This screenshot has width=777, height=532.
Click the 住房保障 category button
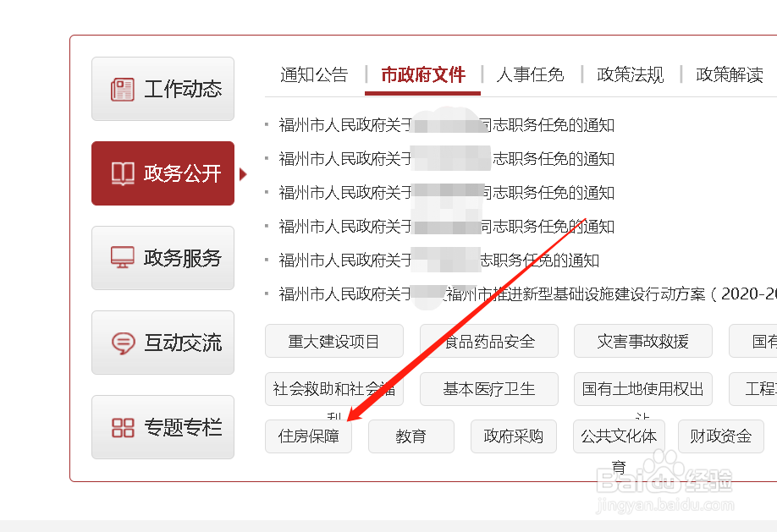coord(308,436)
